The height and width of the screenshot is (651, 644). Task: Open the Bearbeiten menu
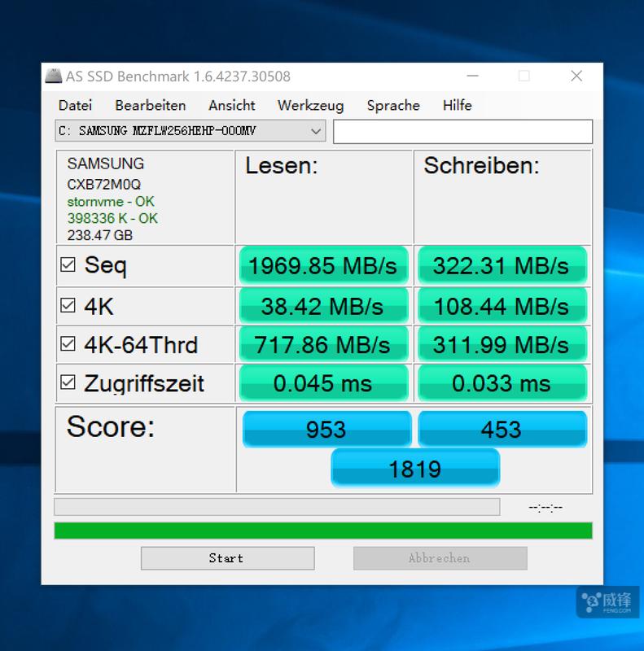point(151,106)
